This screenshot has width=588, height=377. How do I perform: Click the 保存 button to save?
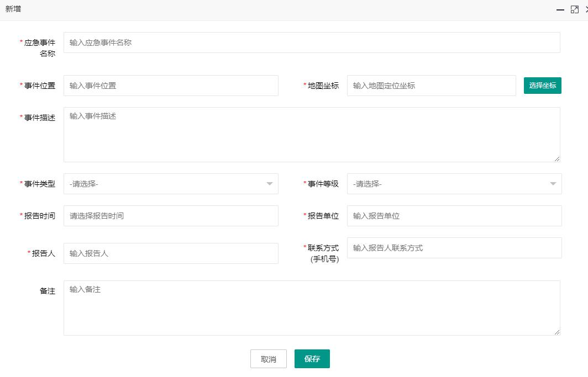[x=312, y=358]
